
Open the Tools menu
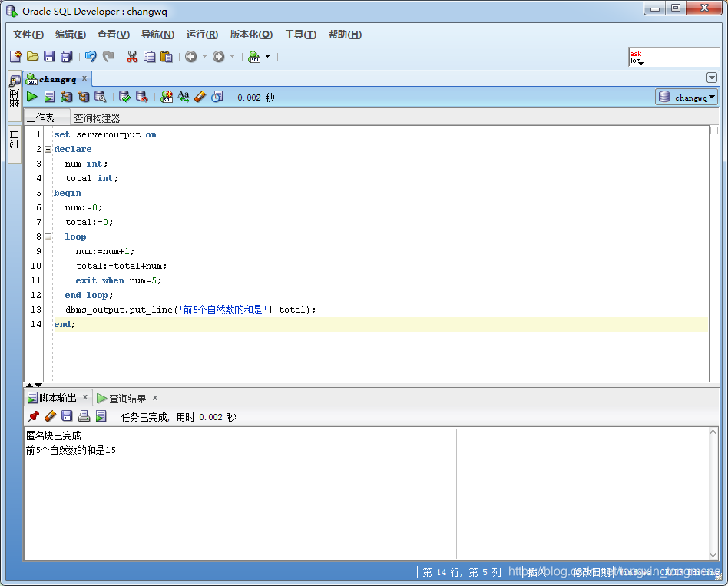(x=300, y=35)
